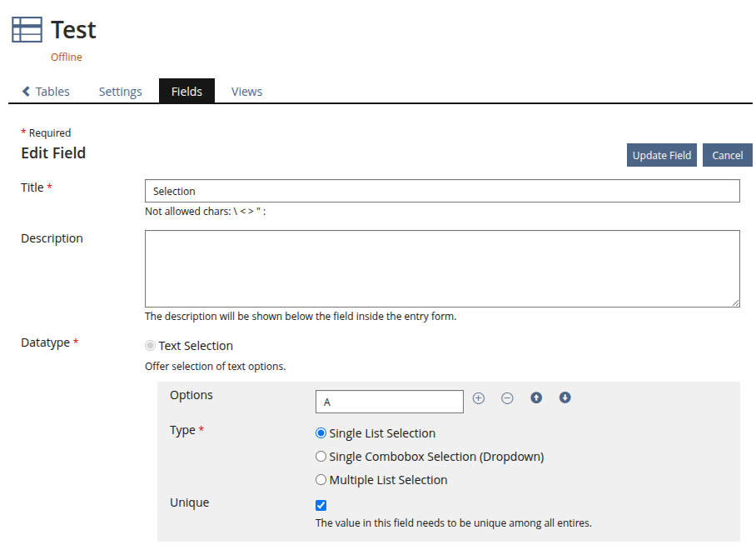Viewport: 756px width, 550px height.
Task: Focus the Description text area
Action: pyautogui.click(x=441, y=268)
